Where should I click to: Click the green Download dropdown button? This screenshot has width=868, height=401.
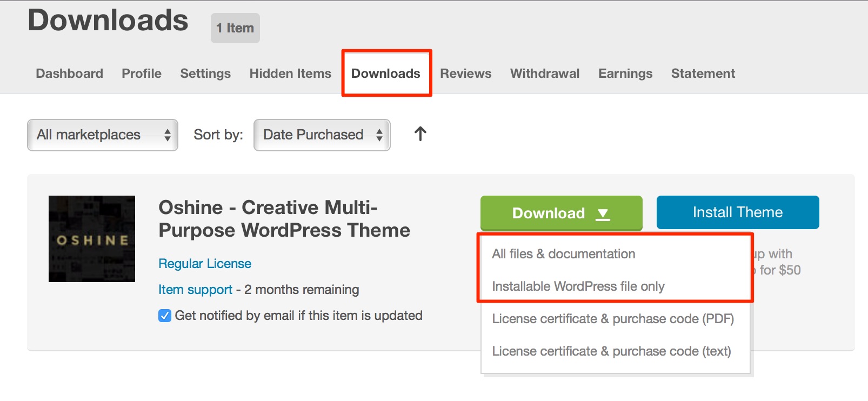pyautogui.click(x=561, y=213)
